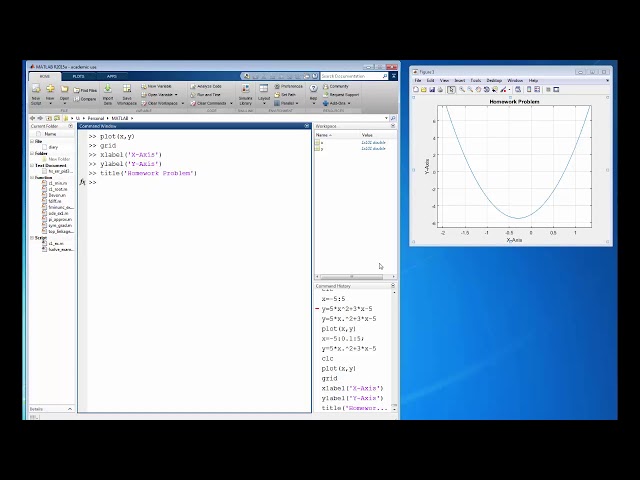The height and width of the screenshot is (480, 640).
Task: Click the up one level folder icon
Action: point(49,118)
